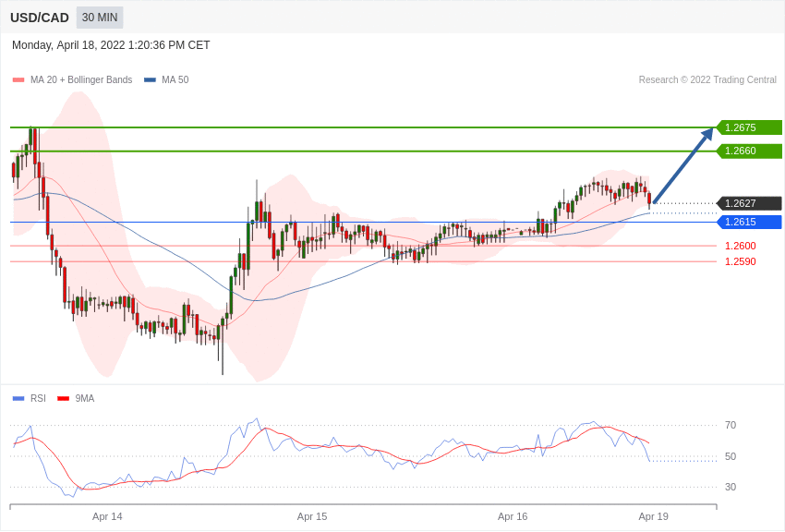Click the 30 MIN timeframe button
This screenshot has height=532, width=785.
(100, 18)
